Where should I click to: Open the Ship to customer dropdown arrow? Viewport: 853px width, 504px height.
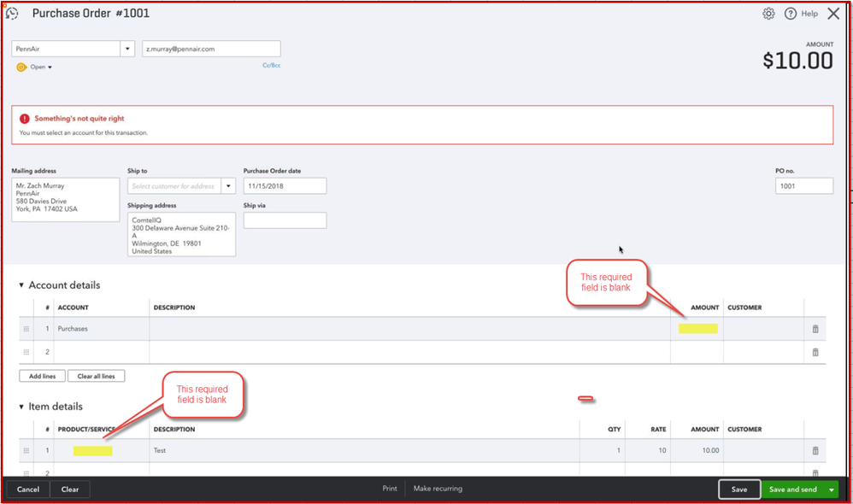[228, 186]
